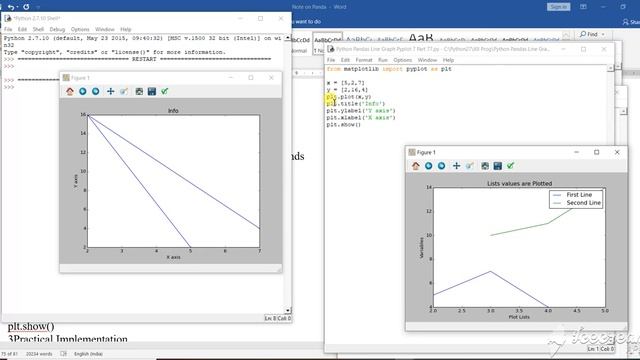Open File menu in the script editor window
The height and width of the screenshot is (360, 640).
coord(331,60)
